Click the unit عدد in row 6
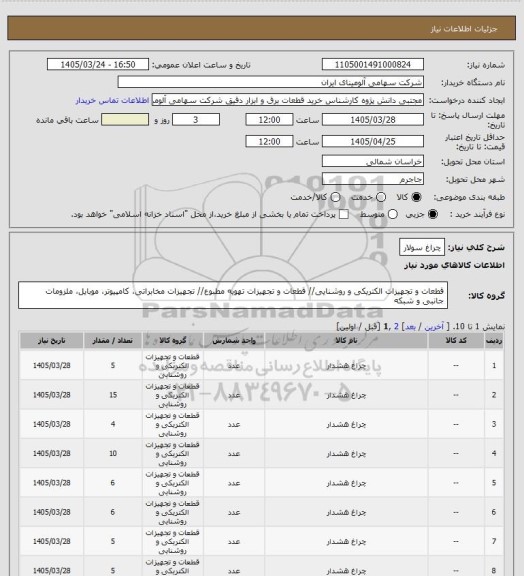524x576 pixels. tap(234, 512)
